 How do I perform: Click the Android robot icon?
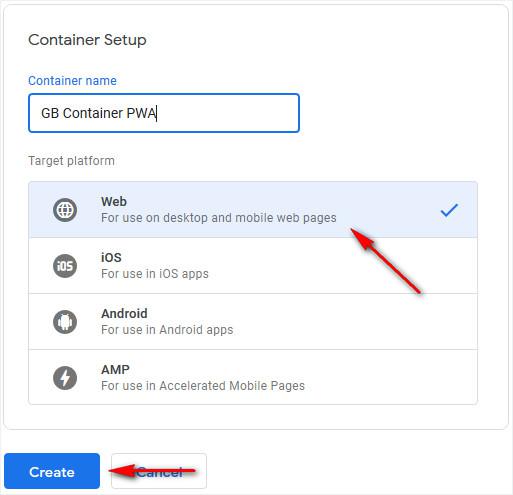(x=65, y=322)
